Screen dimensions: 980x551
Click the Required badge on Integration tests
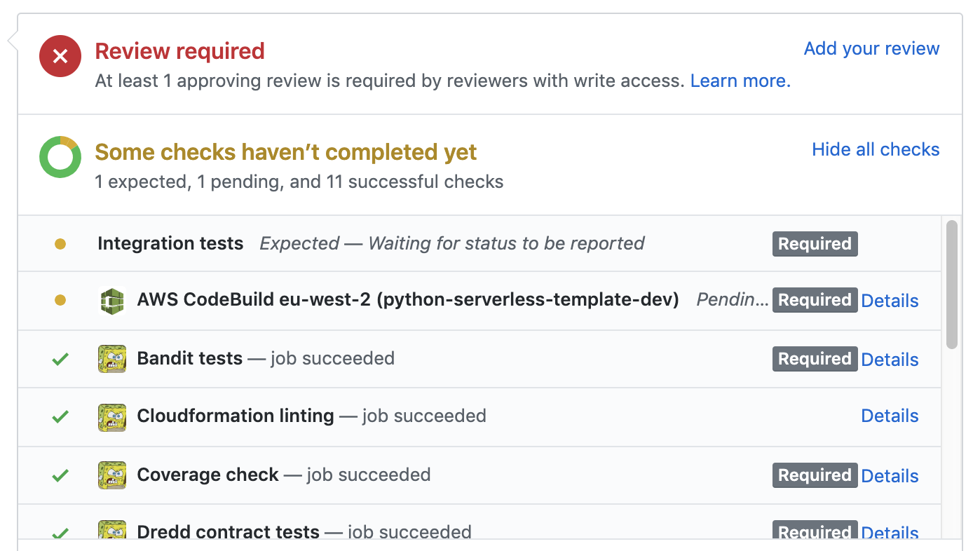(x=815, y=244)
